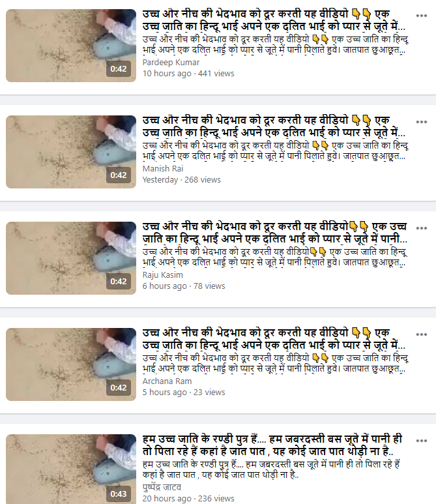Open Manish Rai's profile link
This screenshot has height=504, width=436.
point(163,168)
